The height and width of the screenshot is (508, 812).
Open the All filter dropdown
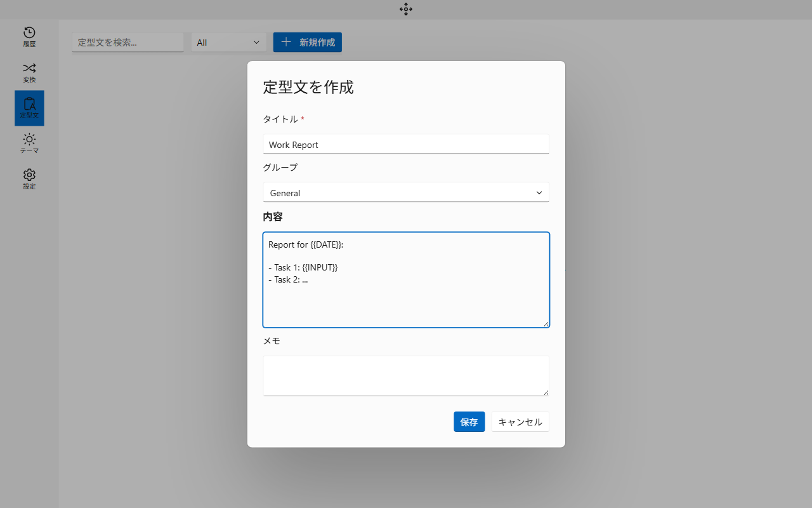point(229,42)
